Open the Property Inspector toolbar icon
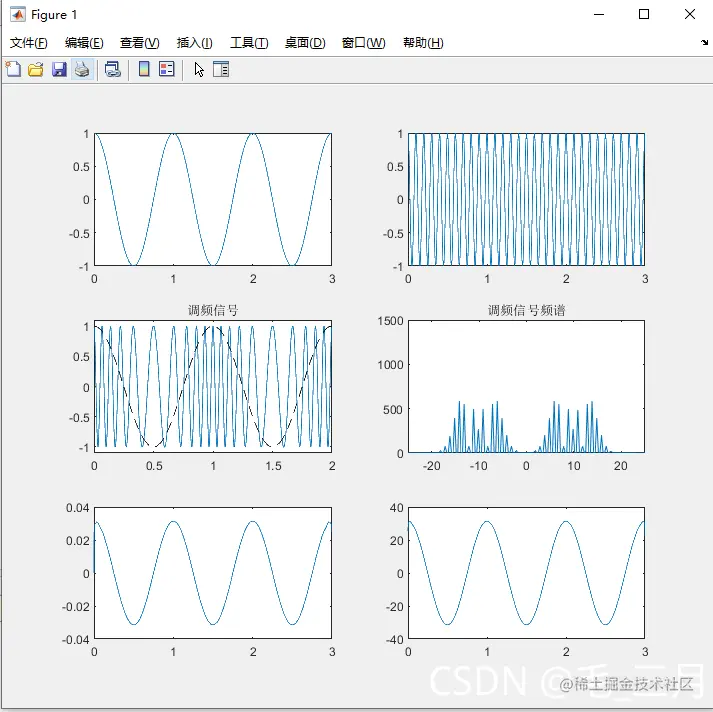The height and width of the screenshot is (712, 713). point(221,70)
